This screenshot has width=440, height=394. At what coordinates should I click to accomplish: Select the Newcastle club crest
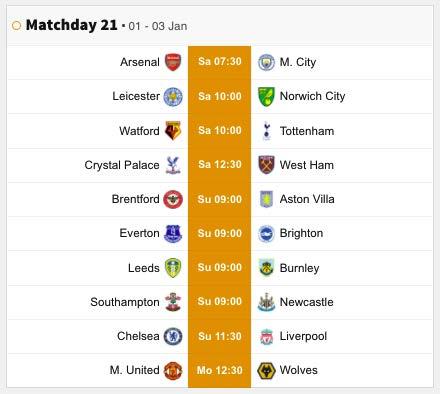(266, 302)
